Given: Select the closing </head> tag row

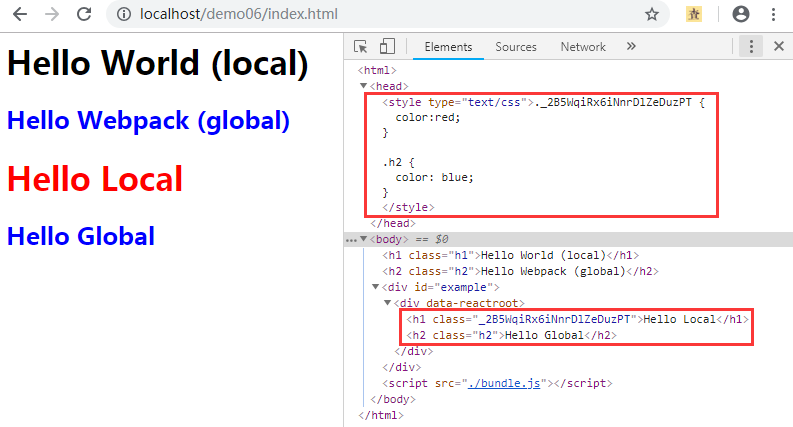Looking at the screenshot, I should tap(393, 223).
